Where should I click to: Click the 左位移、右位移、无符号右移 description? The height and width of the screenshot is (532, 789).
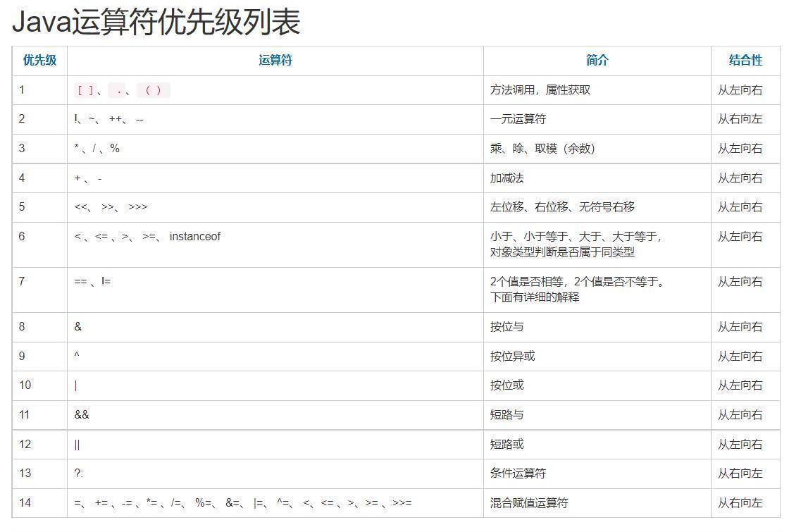point(562,207)
